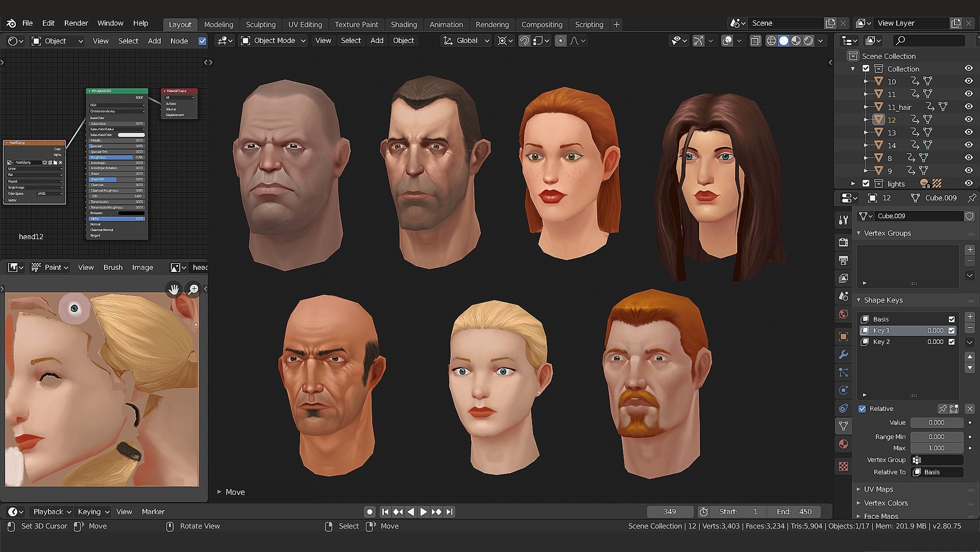Jump to the last frame with the playback control
The height and width of the screenshot is (552, 980).
pyautogui.click(x=450, y=512)
